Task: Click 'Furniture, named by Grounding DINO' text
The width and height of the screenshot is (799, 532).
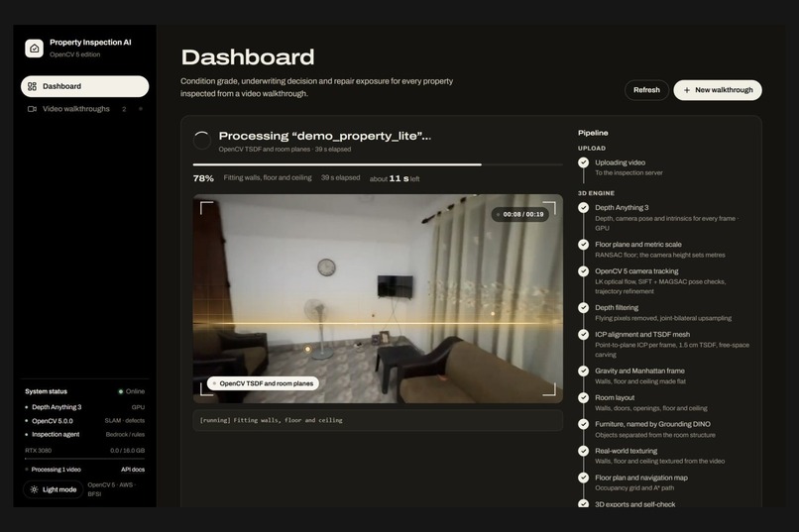Action: coord(652,424)
